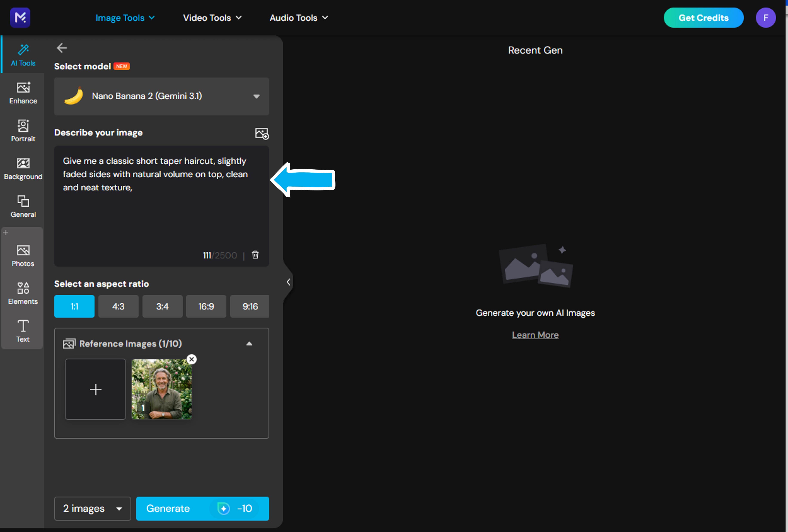788x532 pixels.
Task: Collapse the Reference Images section
Action: tap(249, 343)
